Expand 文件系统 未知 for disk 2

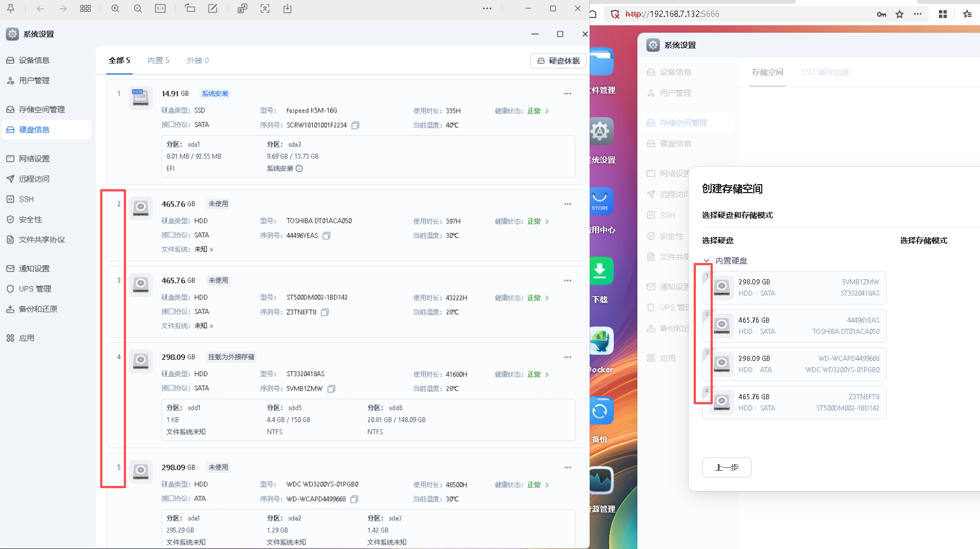tap(204, 249)
